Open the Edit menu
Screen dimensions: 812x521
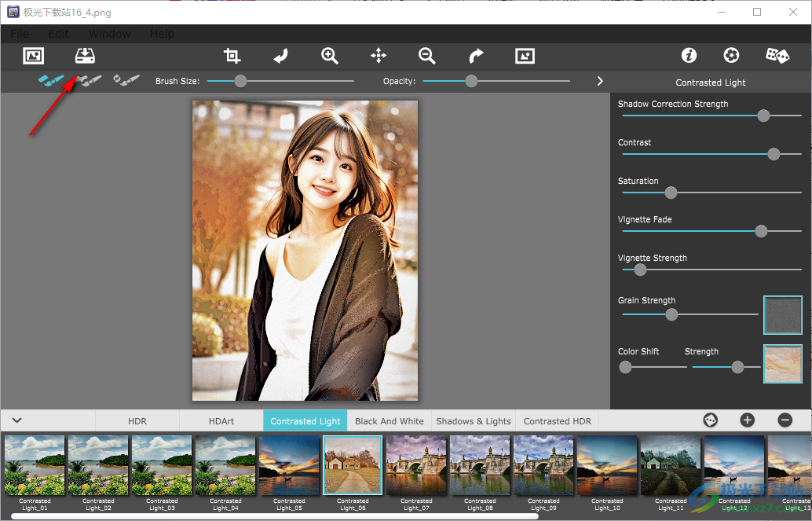pyautogui.click(x=59, y=34)
